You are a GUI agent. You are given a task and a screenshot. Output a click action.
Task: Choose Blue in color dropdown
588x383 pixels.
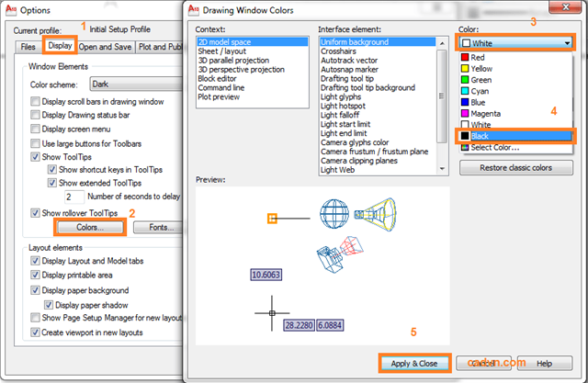point(516,102)
